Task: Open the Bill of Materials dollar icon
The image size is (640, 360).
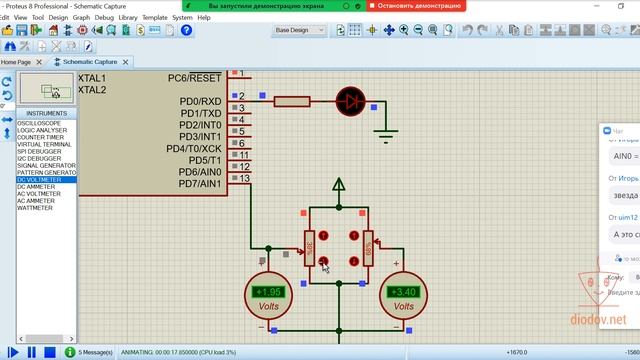Action: point(140,30)
